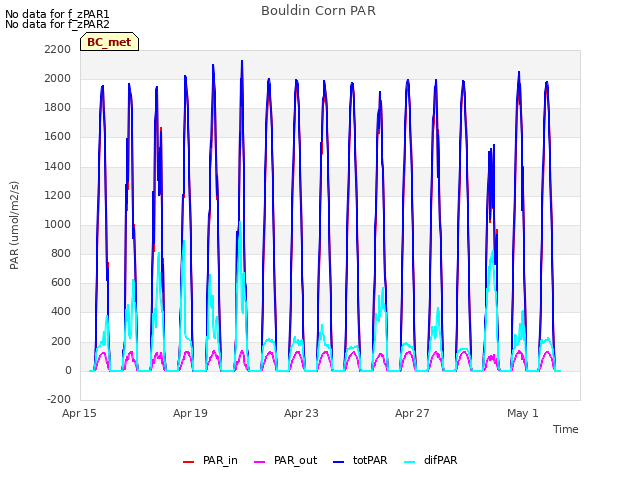Click the 600 y-axis tick label

[x=61, y=282]
